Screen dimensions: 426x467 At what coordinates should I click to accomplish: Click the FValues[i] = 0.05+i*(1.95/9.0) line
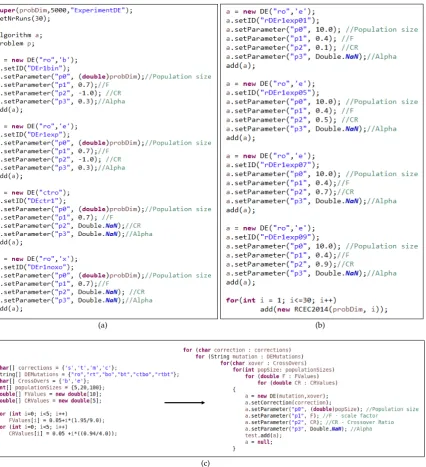pos(57,420)
